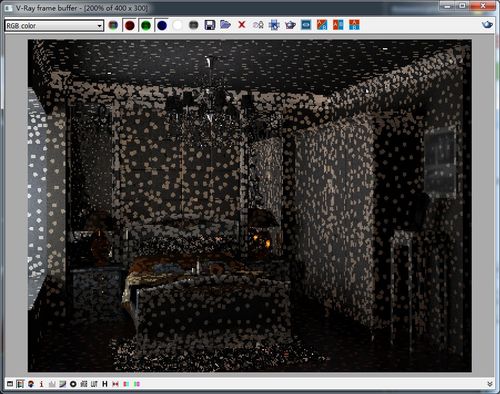View clamped colors icon
This screenshot has height=394, width=500.
pyautogui.click(x=31, y=384)
